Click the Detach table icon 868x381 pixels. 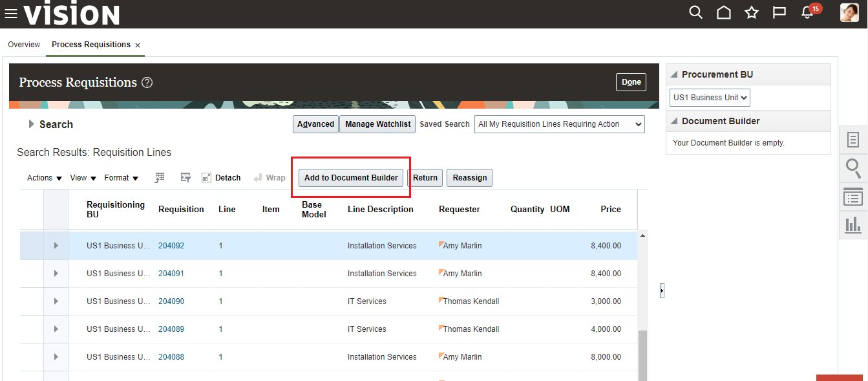[x=221, y=178]
